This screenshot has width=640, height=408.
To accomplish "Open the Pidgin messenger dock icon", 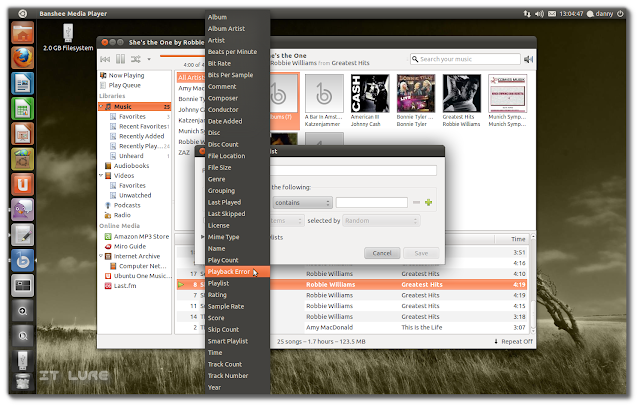I will pyautogui.click(x=22, y=210).
